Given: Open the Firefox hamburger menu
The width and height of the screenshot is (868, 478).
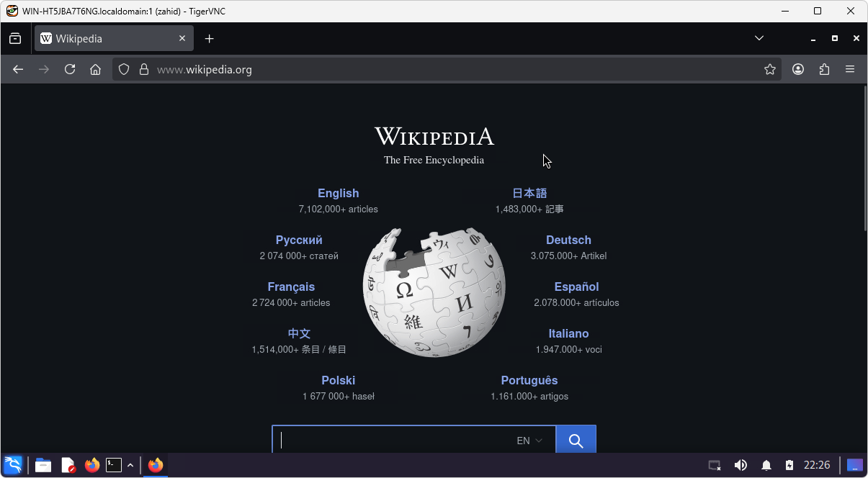Looking at the screenshot, I should pyautogui.click(x=850, y=69).
